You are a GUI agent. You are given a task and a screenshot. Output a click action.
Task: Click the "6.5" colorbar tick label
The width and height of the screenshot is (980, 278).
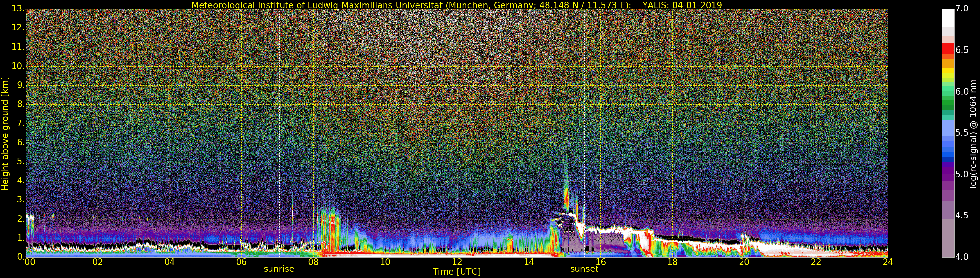[962, 50]
